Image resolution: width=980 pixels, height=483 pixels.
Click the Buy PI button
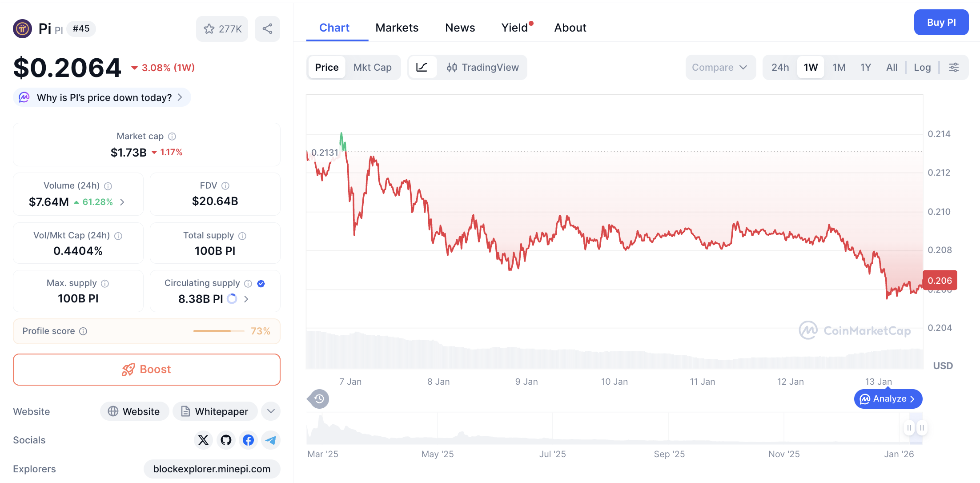[941, 22]
